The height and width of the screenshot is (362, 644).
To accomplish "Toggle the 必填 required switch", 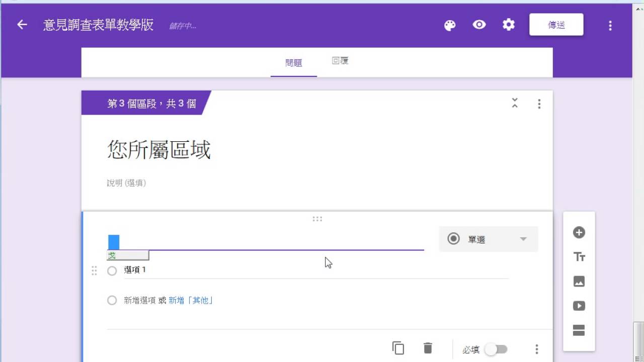I will click(496, 349).
